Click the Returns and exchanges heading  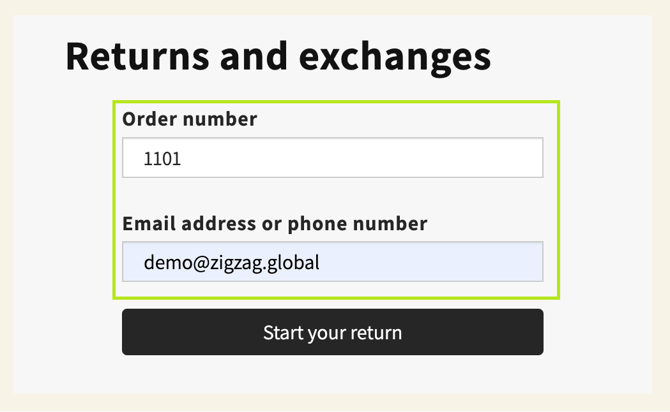point(278,57)
